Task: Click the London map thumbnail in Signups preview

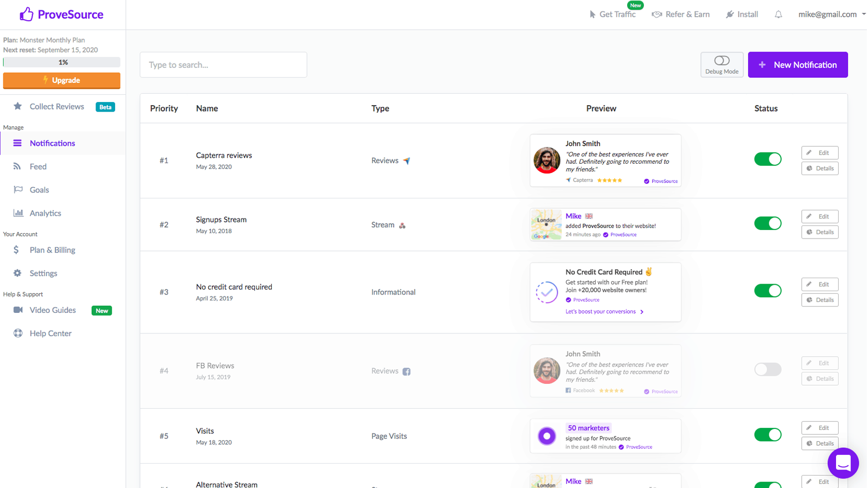Action: click(546, 224)
